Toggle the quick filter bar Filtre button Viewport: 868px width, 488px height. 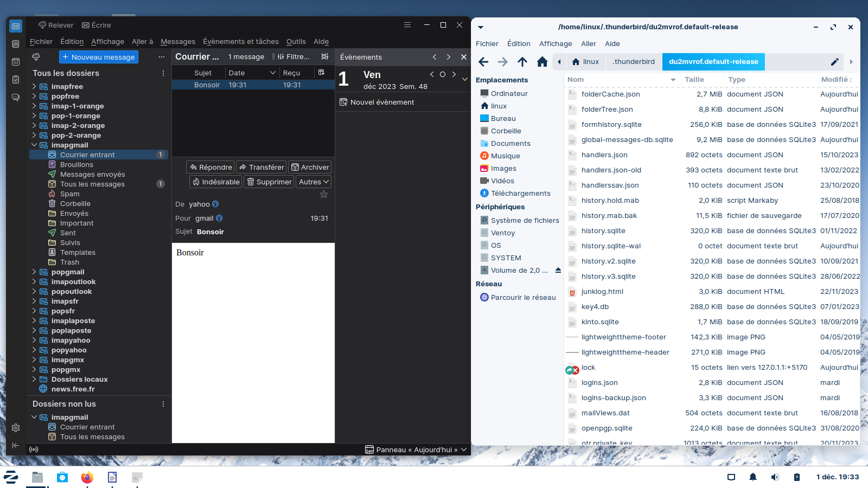293,56
